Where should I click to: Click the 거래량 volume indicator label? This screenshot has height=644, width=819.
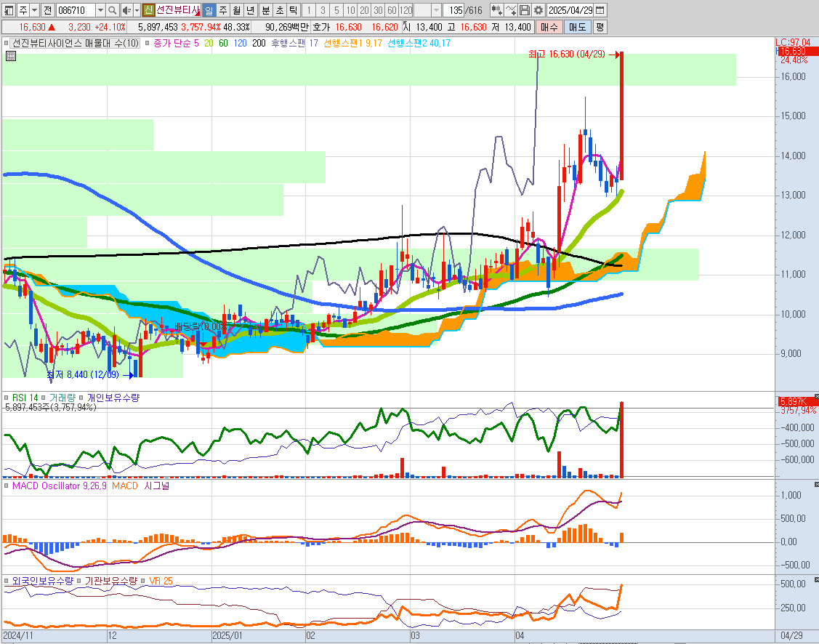[62, 398]
